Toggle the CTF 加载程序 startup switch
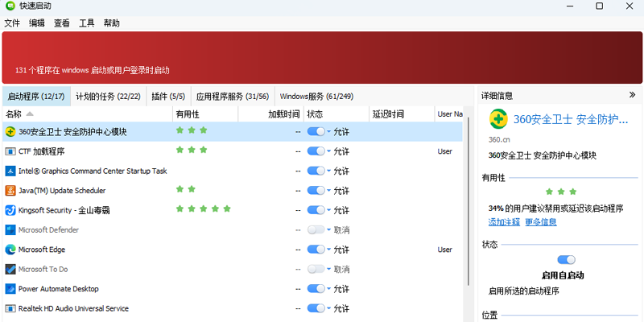Image resolution: width=644 pixels, height=322 pixels. pos(316,151)
